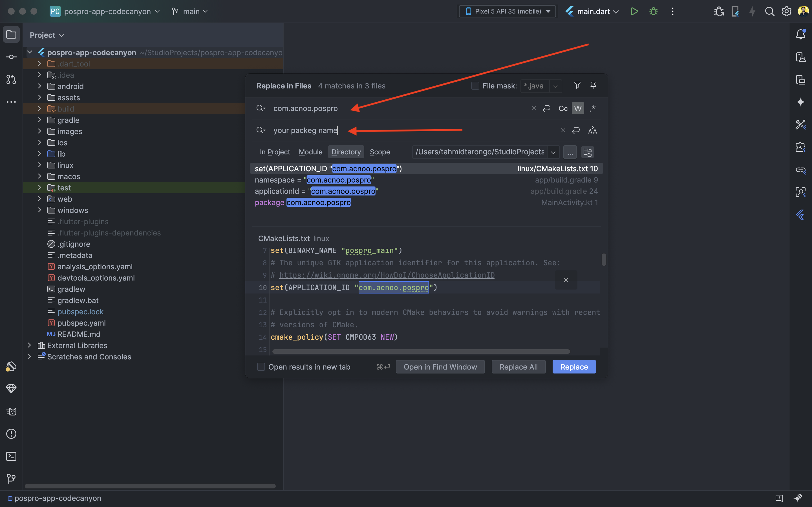Switch to the In Project tab
This screenshot has height=507, width=812.
275,152
